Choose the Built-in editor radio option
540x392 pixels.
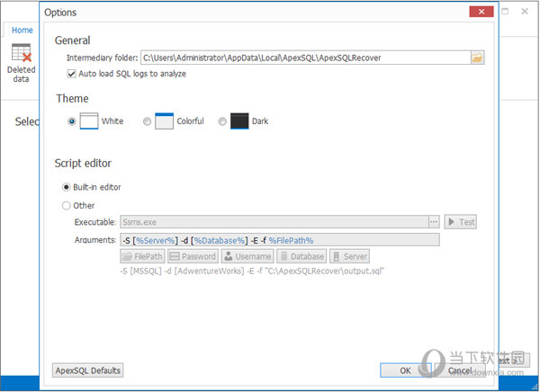click(66, 187)
